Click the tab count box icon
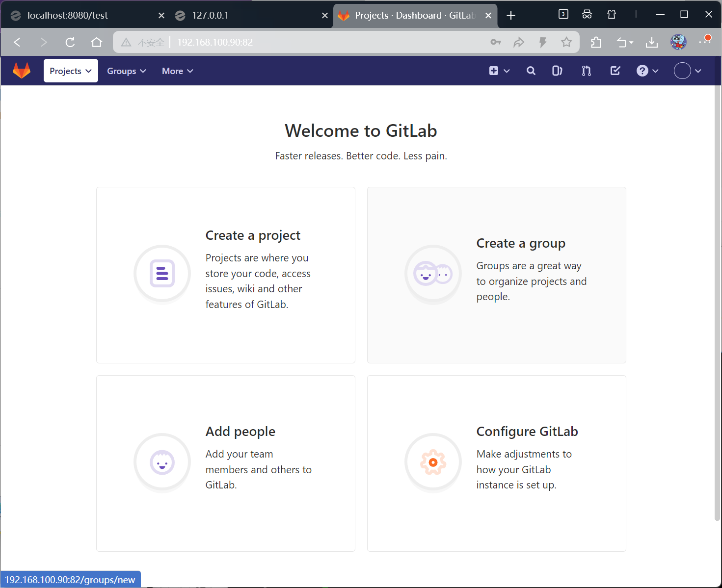The width and height of the screenshot is (722, 588). [x=563, y=14]
